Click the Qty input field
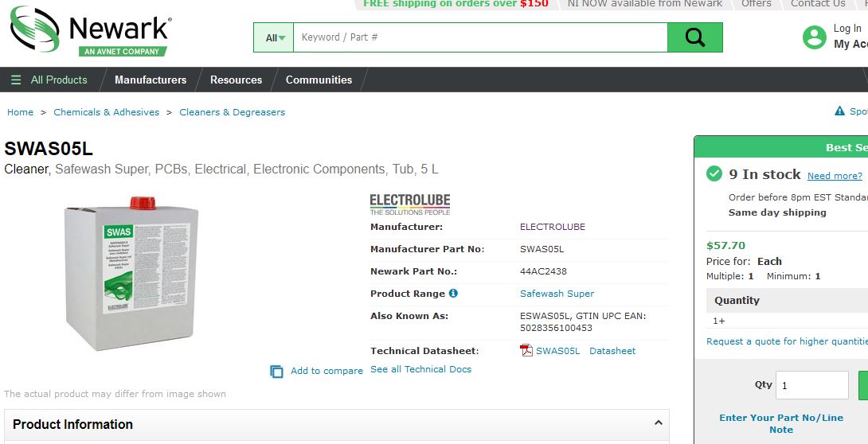This screenshot has height=444, width=868. point(812,385)
